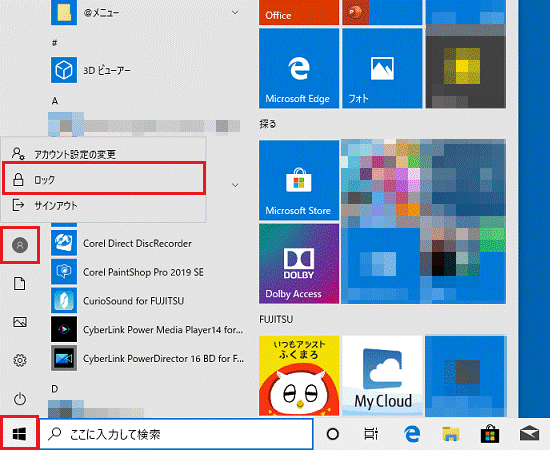Screen dimensions: 550x450
Task: Launch CyberLink Power Media Player14
Action: [x=147, y=329]
